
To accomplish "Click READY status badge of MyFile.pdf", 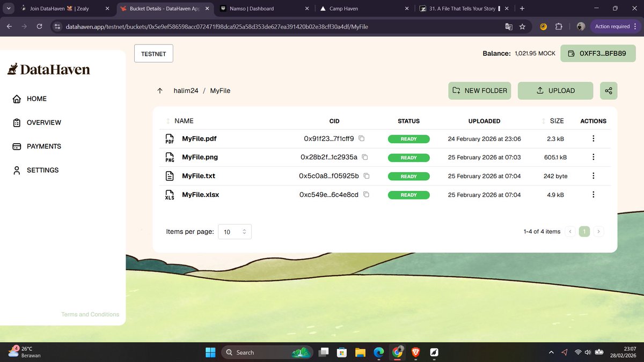I will [x=408, y=139].
